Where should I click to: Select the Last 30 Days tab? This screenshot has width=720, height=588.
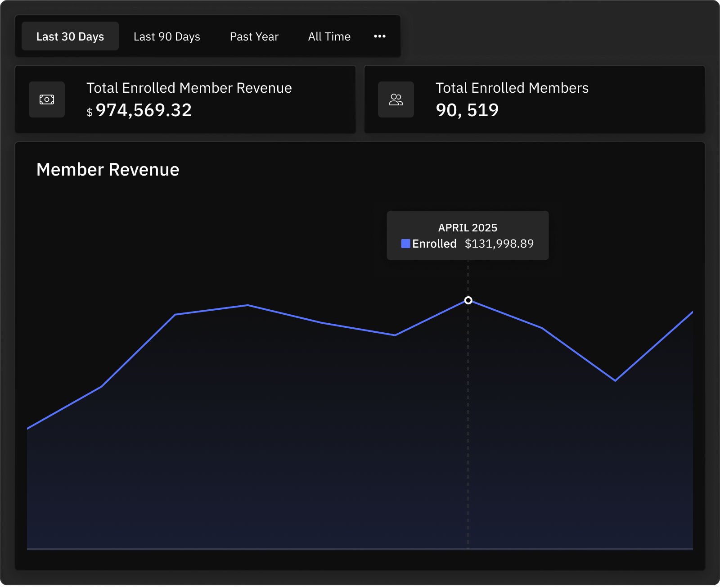70,36
